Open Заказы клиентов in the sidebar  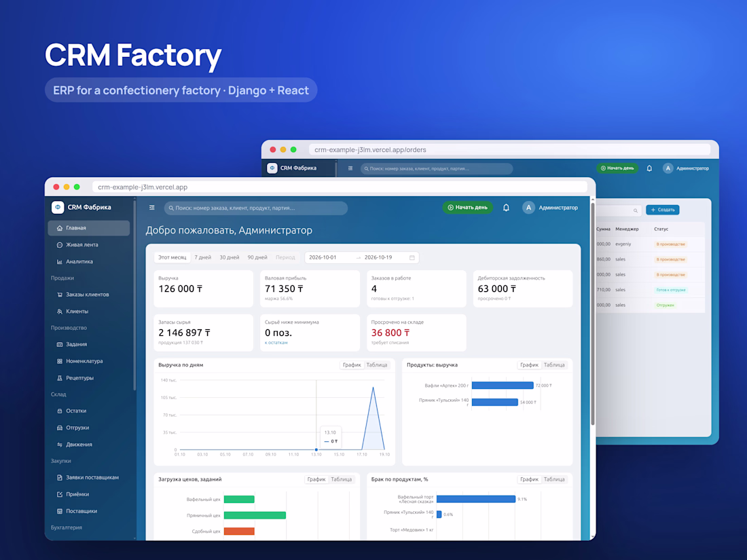88,295
